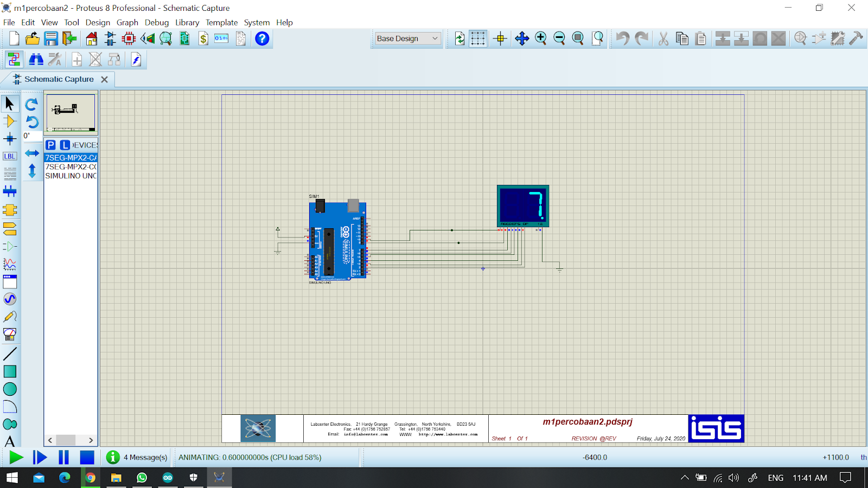Click the L library manage button
Viewport: 868px width, 488px height.
[x=65, y=145]
